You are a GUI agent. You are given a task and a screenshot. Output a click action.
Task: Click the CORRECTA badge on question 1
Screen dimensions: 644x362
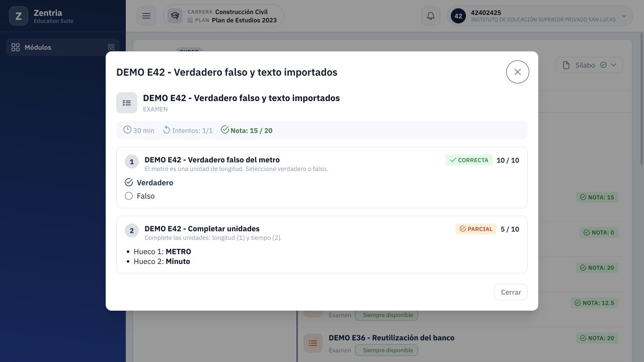(x=469, y=160)
